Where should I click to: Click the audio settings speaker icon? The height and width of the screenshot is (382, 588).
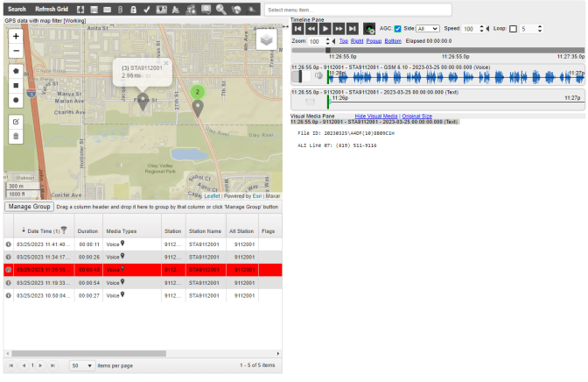tap(369, 29)
